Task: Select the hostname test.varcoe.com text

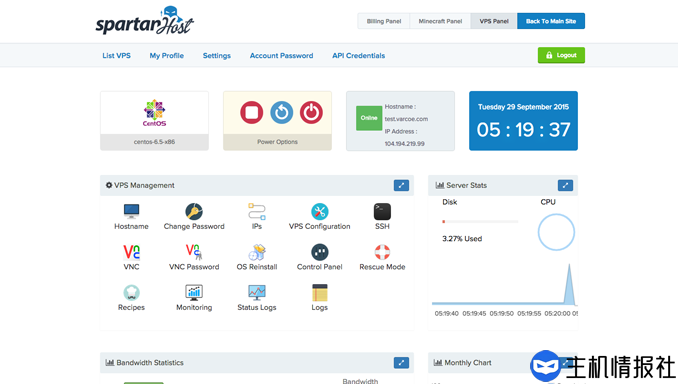Action: pyautogui.click(x=406, y=119)
